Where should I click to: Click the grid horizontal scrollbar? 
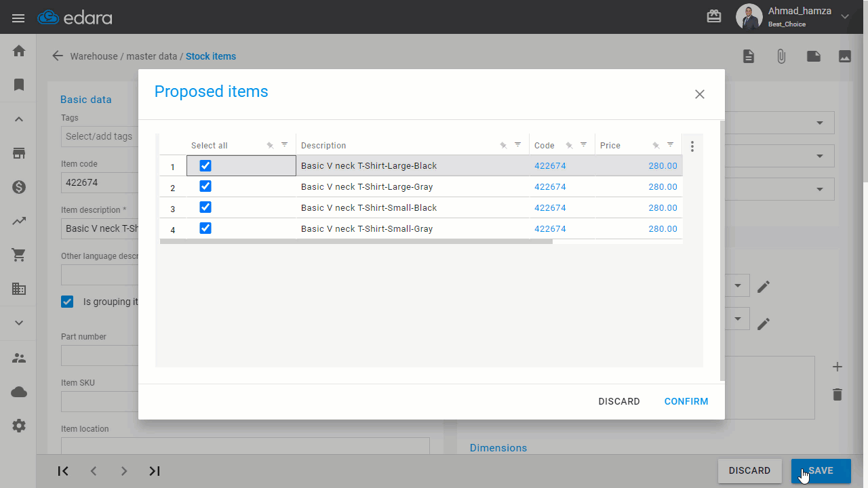356,241
